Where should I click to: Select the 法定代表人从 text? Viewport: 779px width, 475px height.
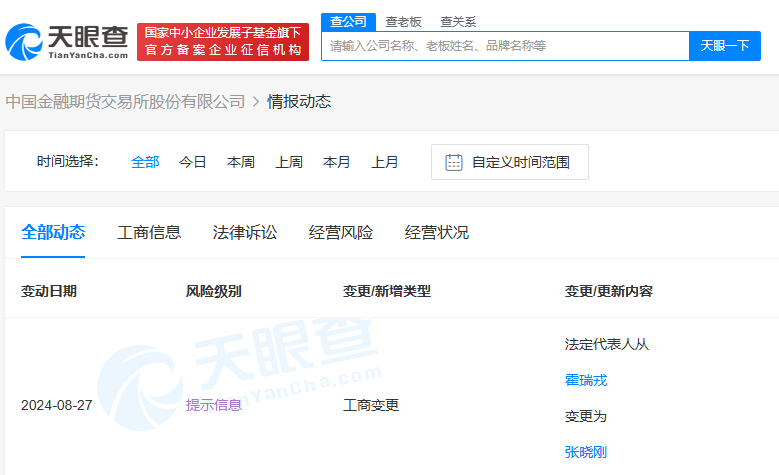[607, 344]
